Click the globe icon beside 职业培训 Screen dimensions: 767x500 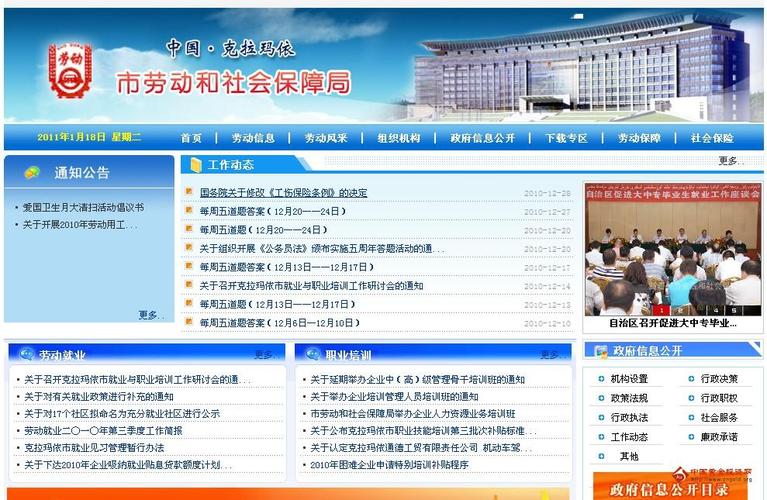click(x=311, y=355)
